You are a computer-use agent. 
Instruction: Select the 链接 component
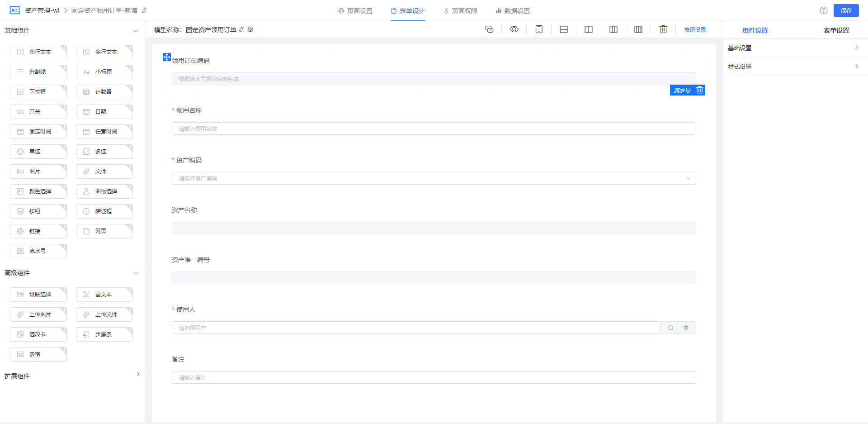pos(38,231)
